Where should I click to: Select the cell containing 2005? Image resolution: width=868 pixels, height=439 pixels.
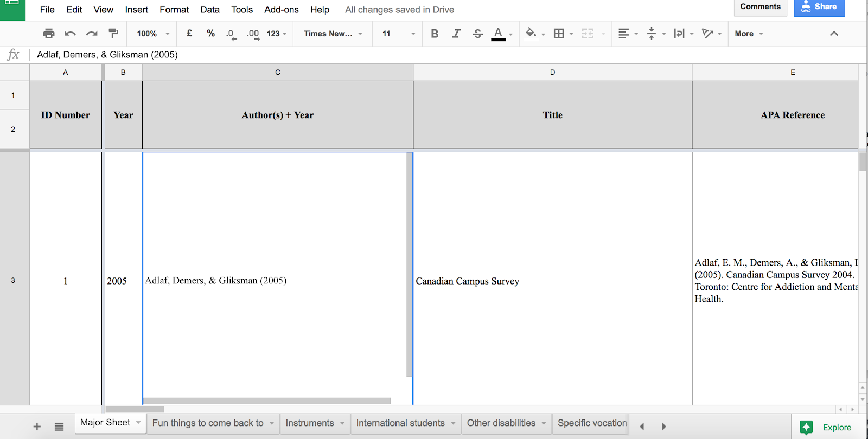pyautogui.click(x=123, y=279)
